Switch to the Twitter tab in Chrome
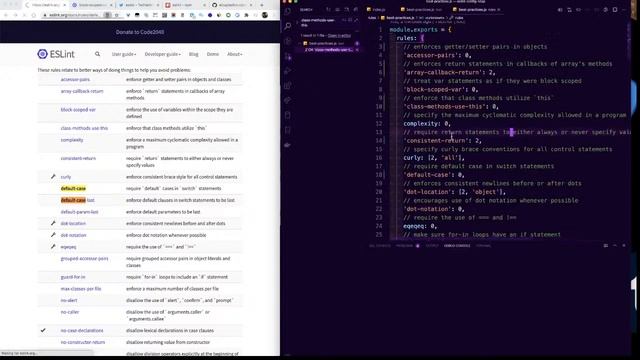 (x=137, y=5)
